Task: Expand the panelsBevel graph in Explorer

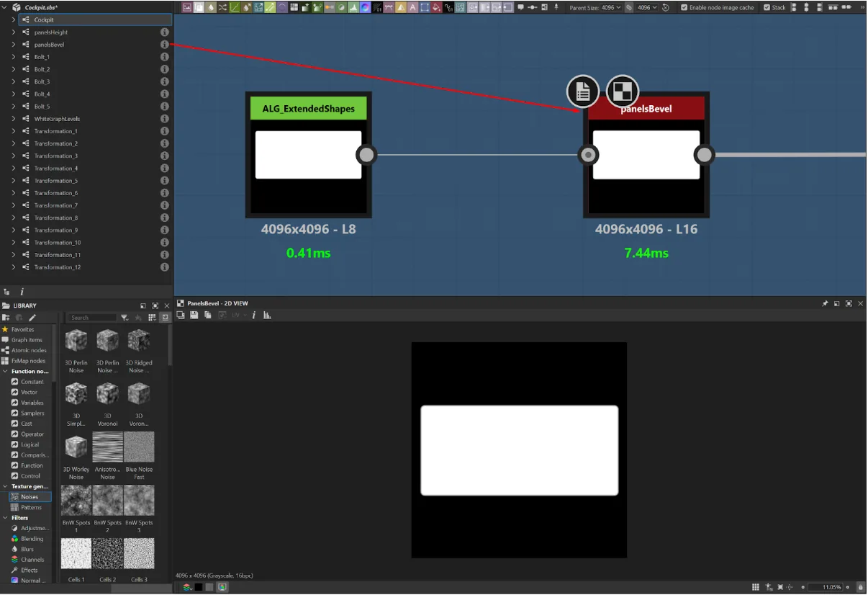Action: (14, 45)
